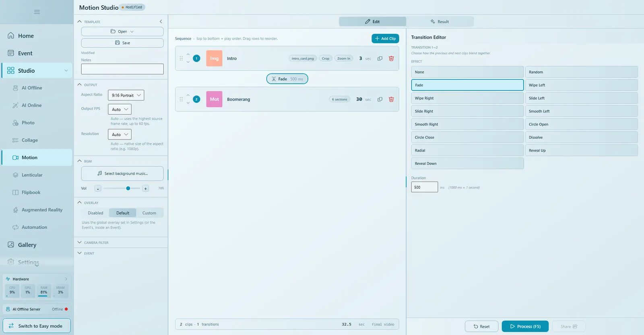The width and height of the screenshot is (644, 335).
Task: Open the Lenticular studio mode
Action: [37, 175]
